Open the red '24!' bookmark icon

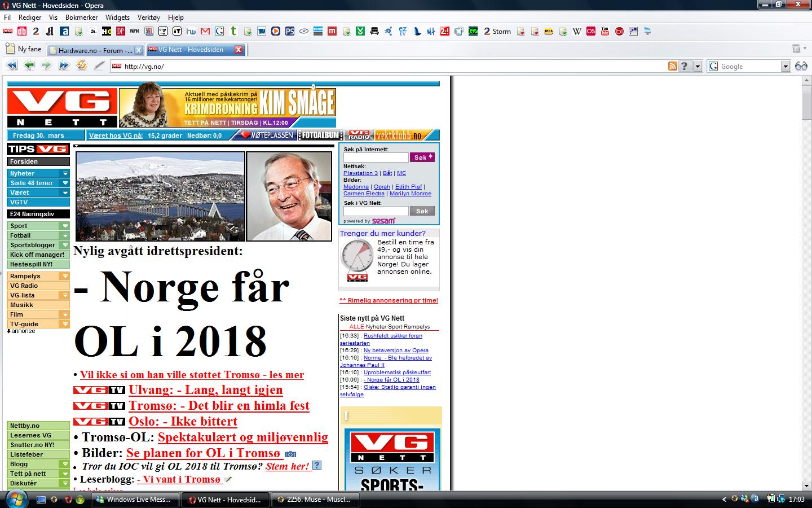pyautogui.click(x=445, y=31)
